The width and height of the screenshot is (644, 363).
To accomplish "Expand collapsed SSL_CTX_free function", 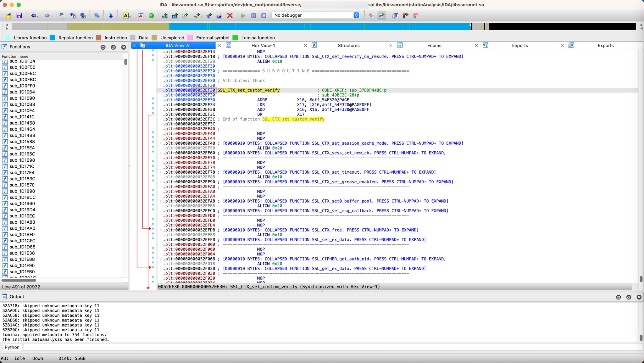I will (x=161, y=230).
